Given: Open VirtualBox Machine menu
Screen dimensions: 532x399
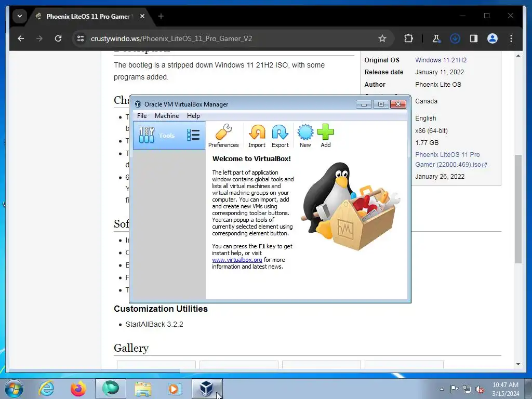Looking at the screenshot, I should (x=167, y=116).
